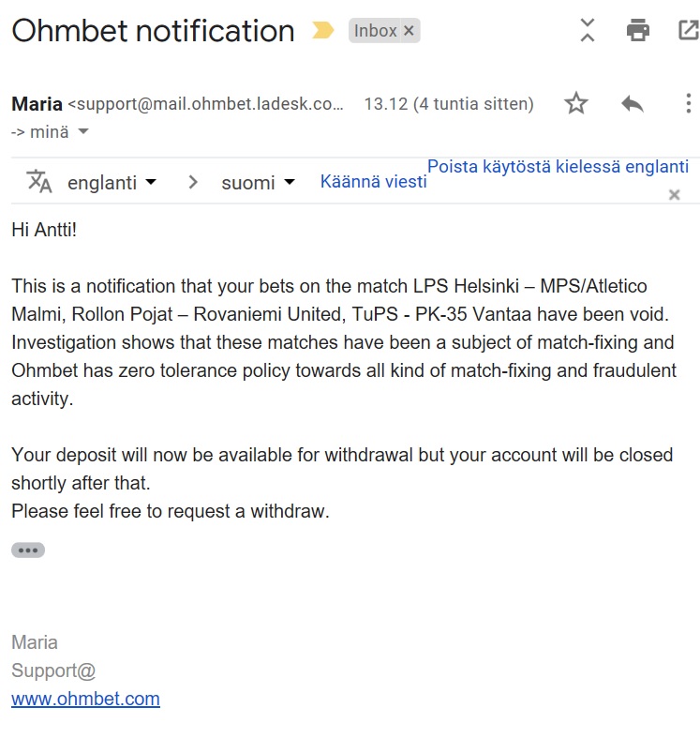
Task: Click the sender name Maria
Action: pos(37,104)
